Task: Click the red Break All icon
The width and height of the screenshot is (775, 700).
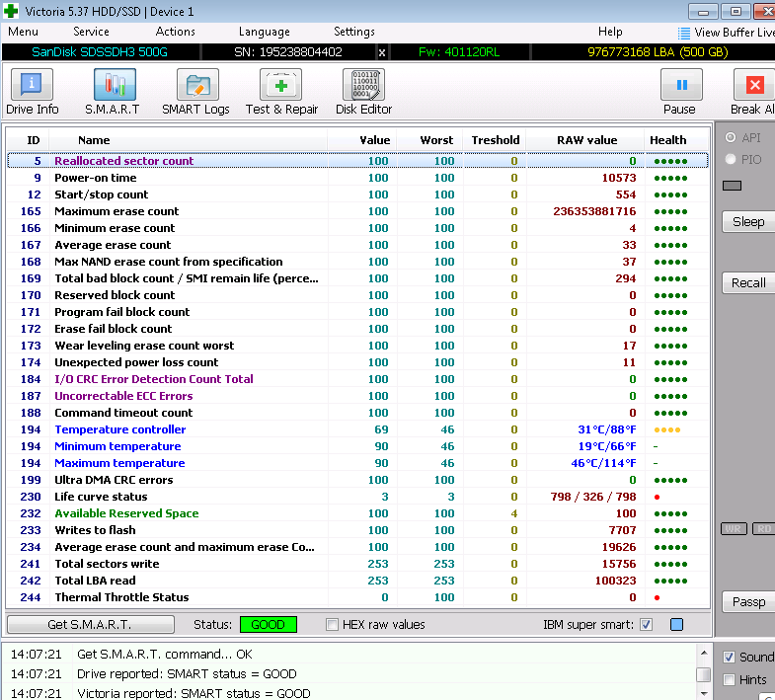Action: 754,84
